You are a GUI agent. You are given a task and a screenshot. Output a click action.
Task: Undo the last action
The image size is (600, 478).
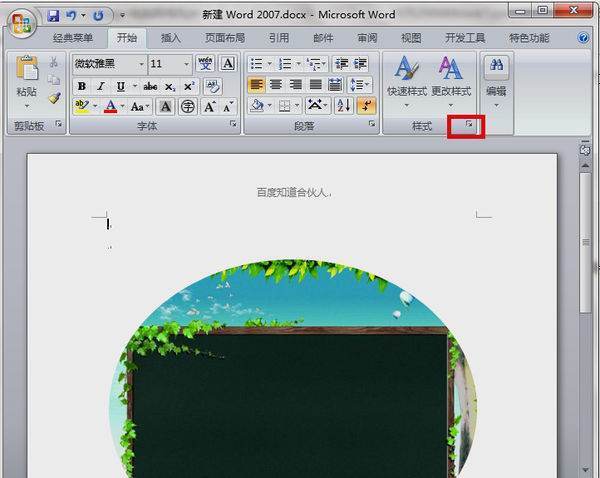click(x=71, y=16)
